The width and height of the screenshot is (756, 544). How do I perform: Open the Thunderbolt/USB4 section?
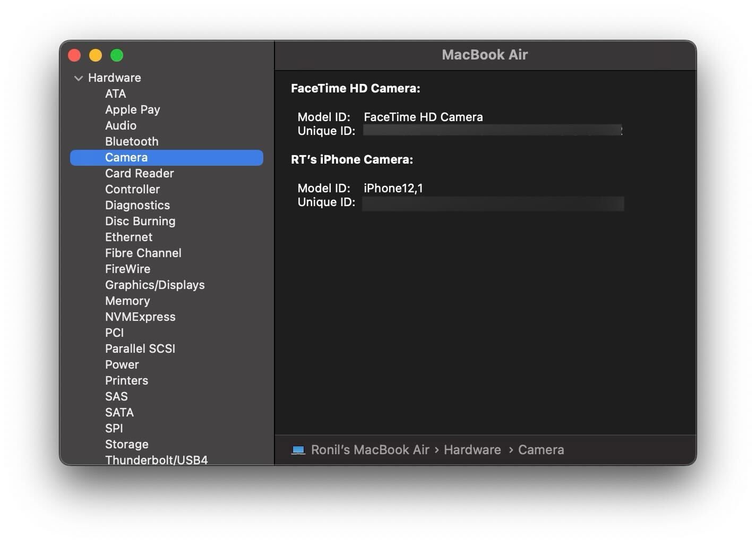coord(157,459)
